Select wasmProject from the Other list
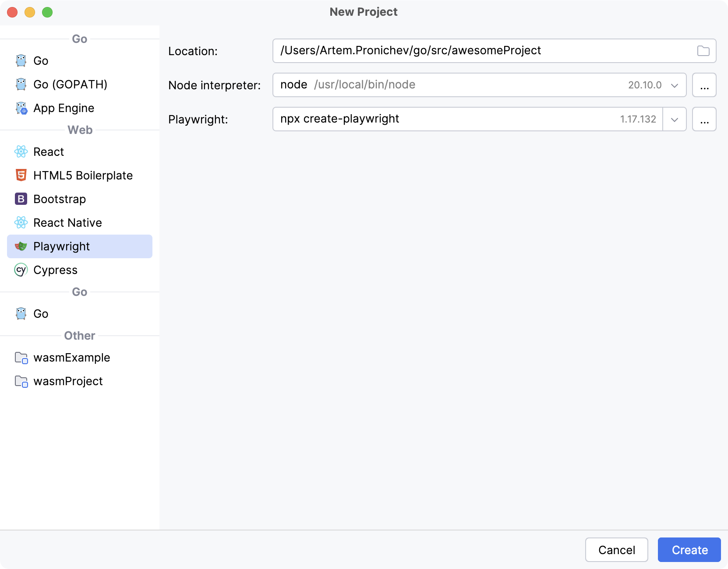 68,381
